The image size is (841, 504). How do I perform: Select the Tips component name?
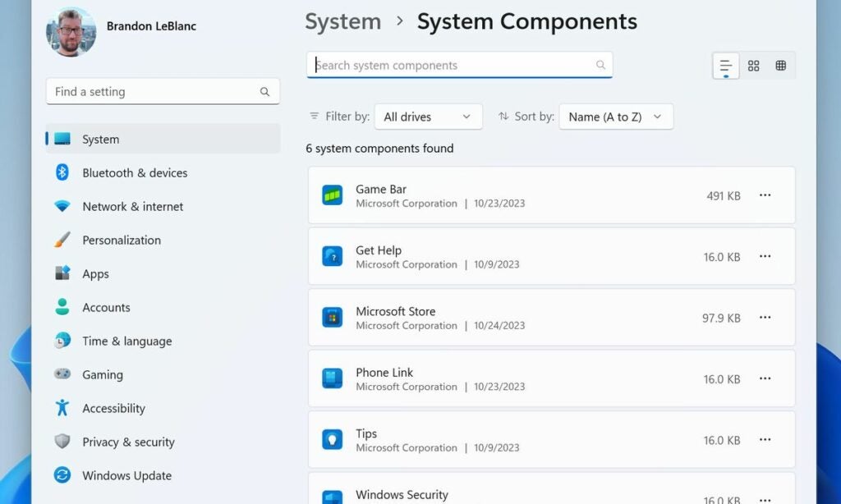pos(365,433)
